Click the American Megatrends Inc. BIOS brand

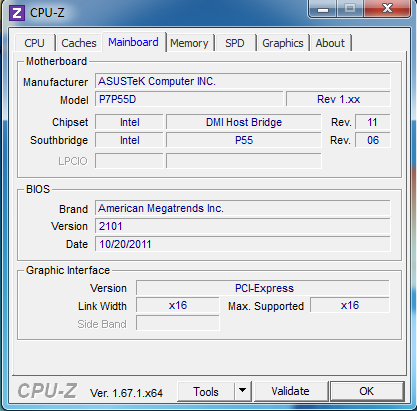tap(243, 208)
